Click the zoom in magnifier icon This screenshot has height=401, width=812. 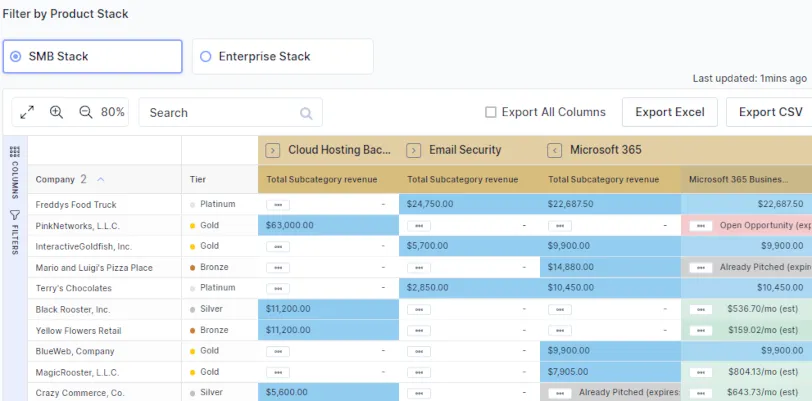56,112
